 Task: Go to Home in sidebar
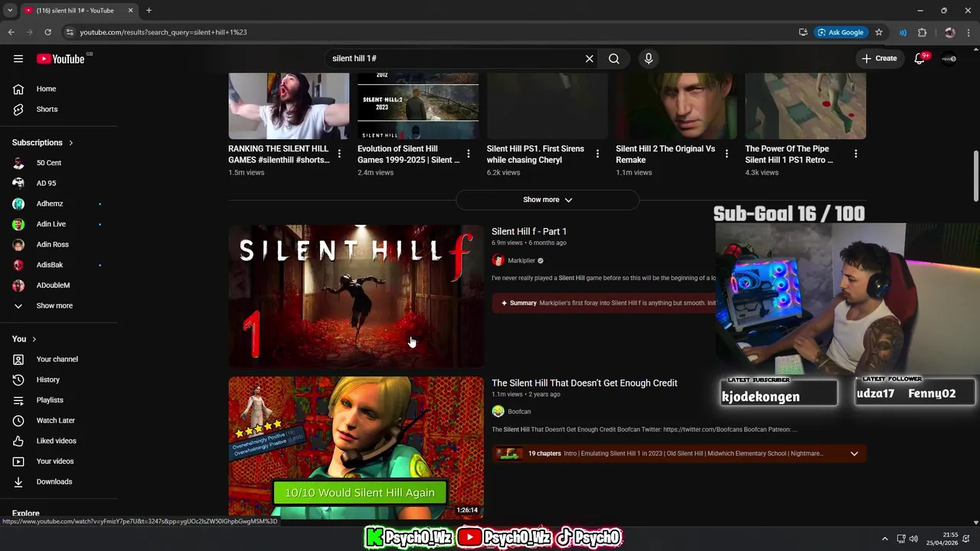click(46, 89)
